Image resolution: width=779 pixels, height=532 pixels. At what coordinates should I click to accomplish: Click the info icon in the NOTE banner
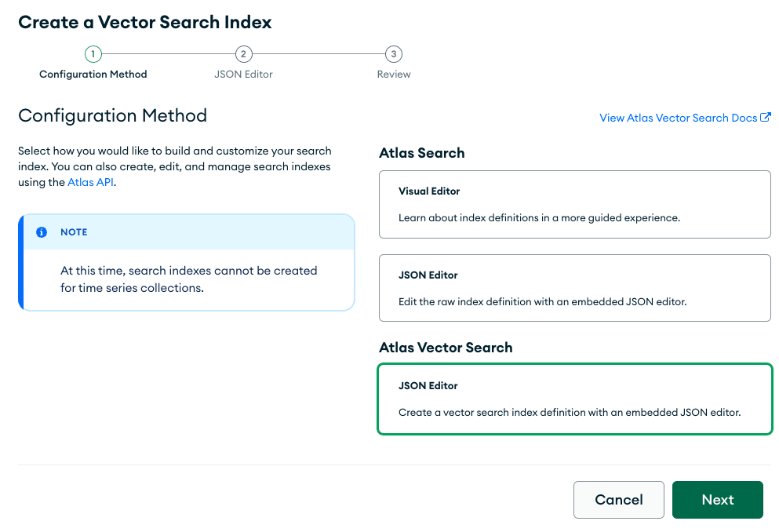click(x=41, y=232)
